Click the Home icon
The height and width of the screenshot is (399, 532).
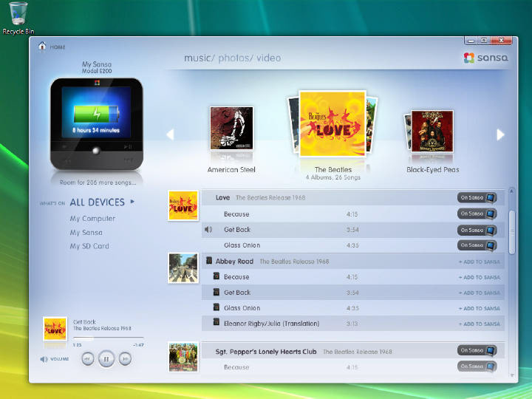pyautogui.click(x=42, y=47)
